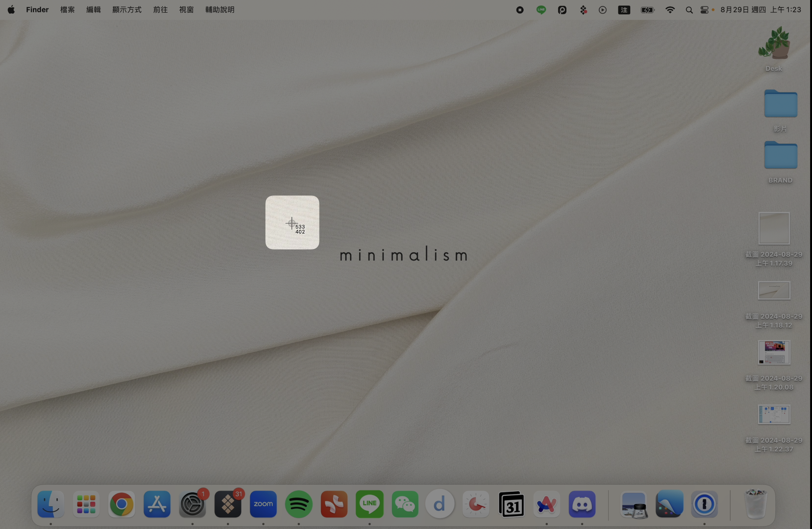Open the red clock-face app in Dock
This screenshot has width=812, height=529.
[476, 504]
